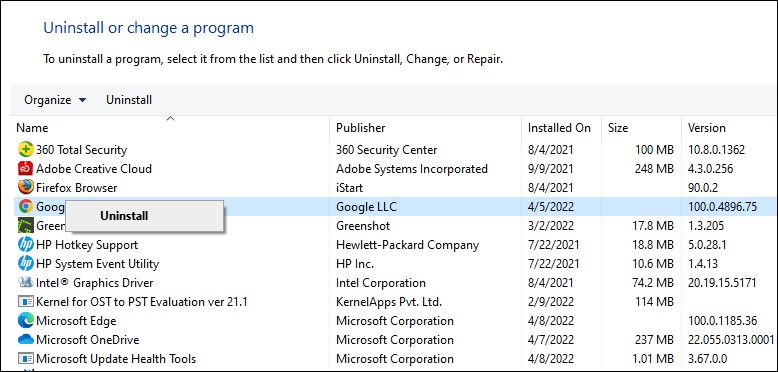Select the Adobe Creative Cloud icon

click(25, 169)
